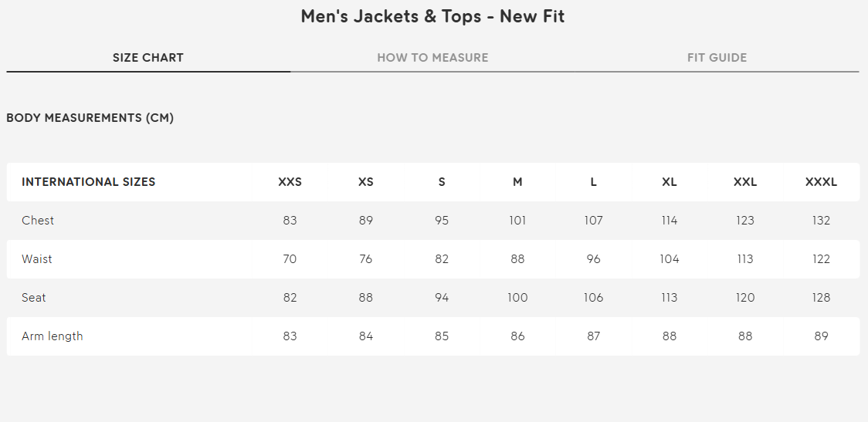Viewport: 868px width, 422px height.
Task: Open the Fit Guide tab
Action: click(x=717, y=58)
